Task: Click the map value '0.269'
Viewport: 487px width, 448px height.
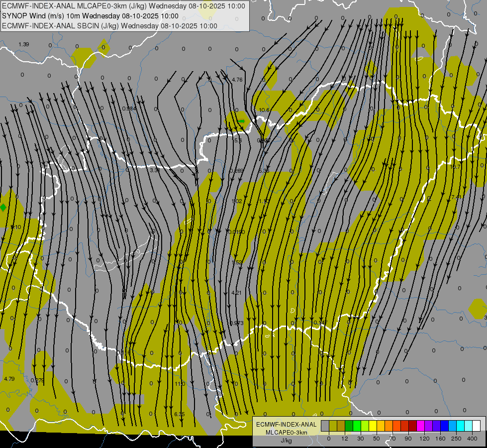Action: point(237,171)
